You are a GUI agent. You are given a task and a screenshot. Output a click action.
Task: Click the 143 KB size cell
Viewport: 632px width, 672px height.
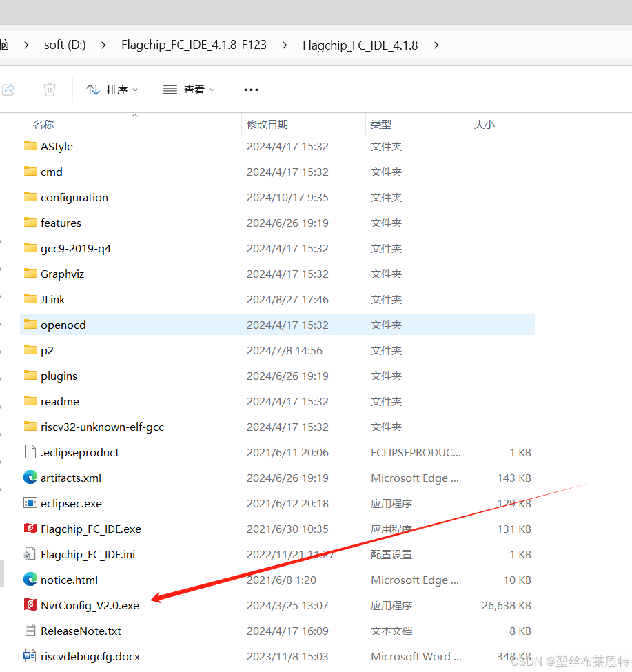pyautogui.click(x=514, y=478)
